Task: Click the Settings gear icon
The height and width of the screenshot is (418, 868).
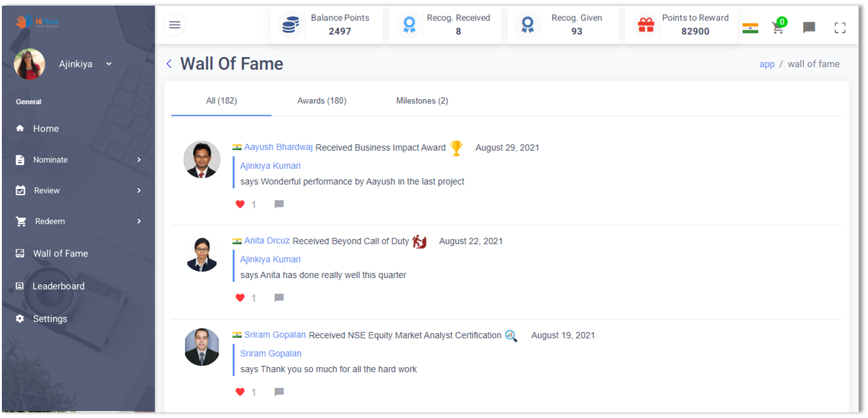Action: point(20,319)
